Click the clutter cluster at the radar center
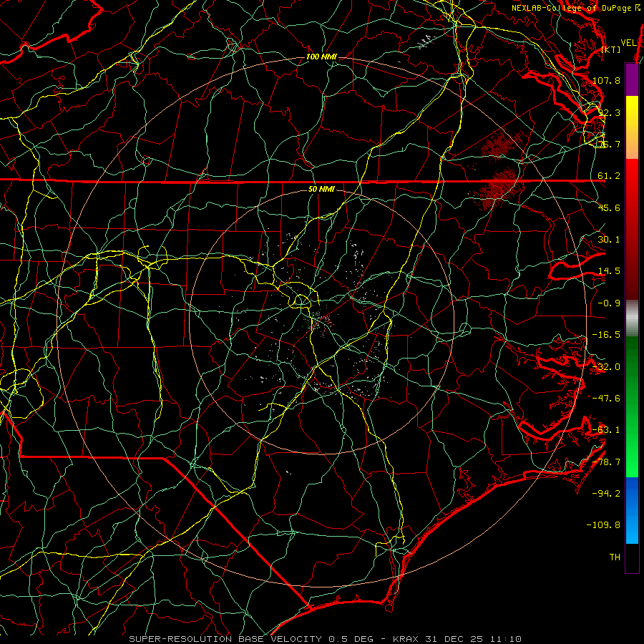The image size is (644, 644). [320, 321]
